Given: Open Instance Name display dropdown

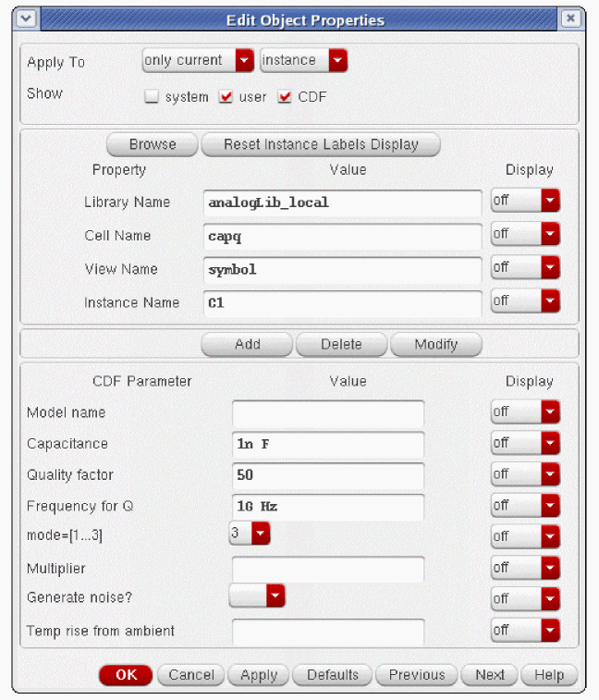Looking at the screenshot, I should [x=525, y=301].
